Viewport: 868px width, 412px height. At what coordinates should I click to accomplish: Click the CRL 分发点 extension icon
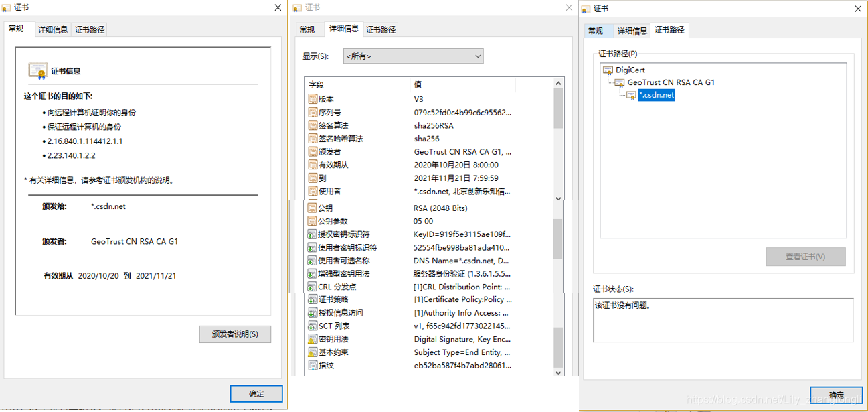312,287
